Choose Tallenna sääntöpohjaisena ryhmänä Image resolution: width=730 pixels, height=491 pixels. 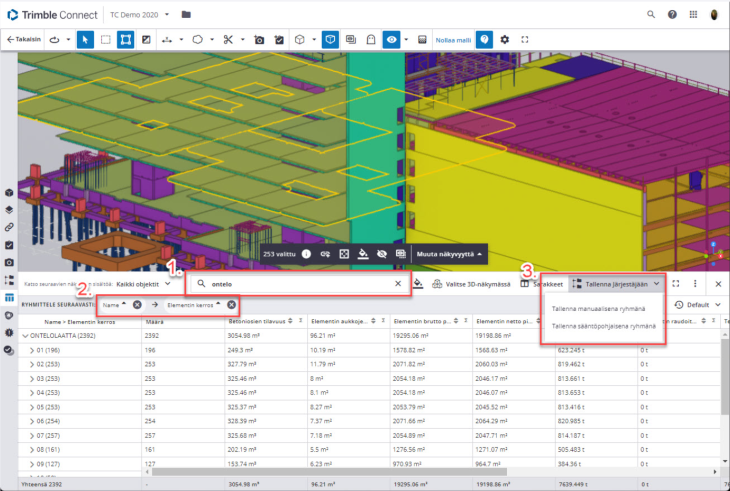point(604,326)
